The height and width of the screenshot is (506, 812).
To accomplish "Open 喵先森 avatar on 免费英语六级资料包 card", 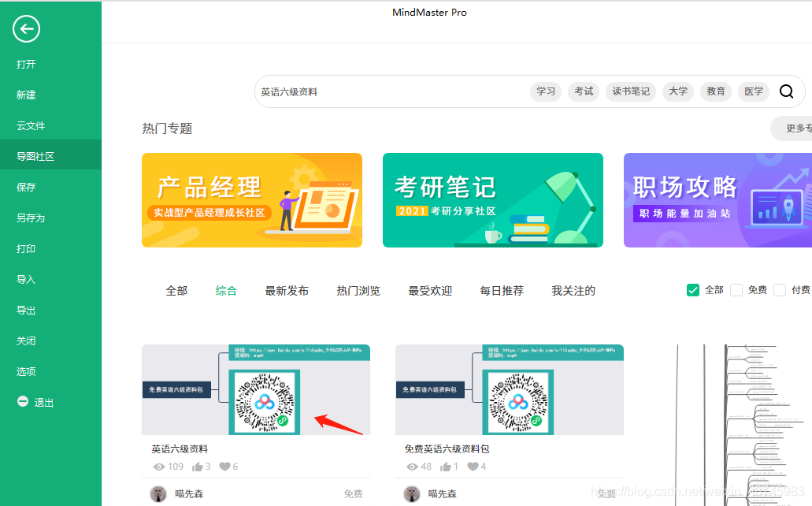I will tap(412, 494).
